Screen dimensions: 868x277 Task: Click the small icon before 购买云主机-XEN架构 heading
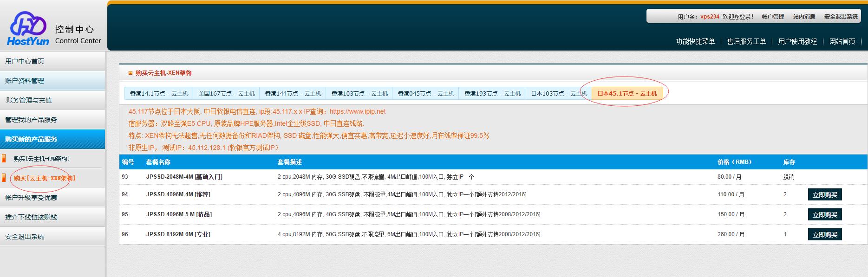point(130,73)
